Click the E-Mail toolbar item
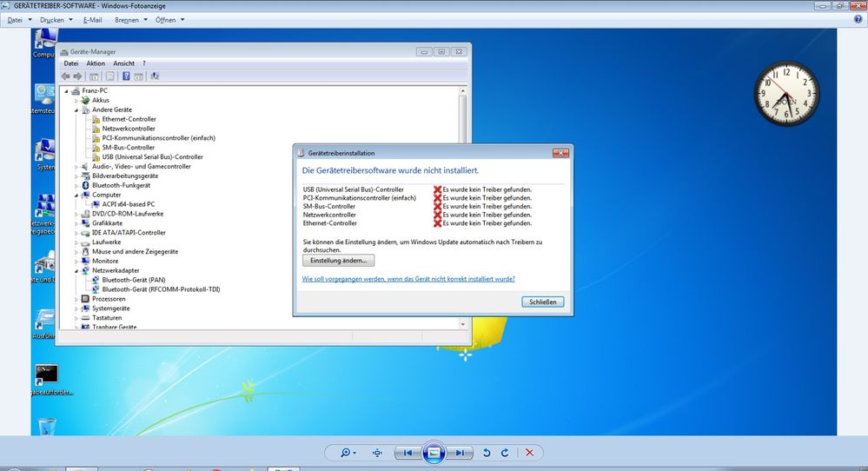 (x=92, y=20)
